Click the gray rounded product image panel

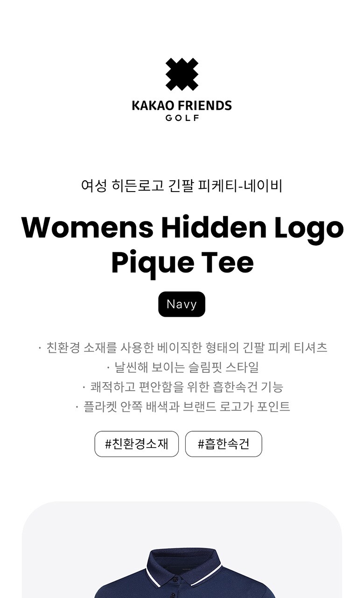(182, 550)
